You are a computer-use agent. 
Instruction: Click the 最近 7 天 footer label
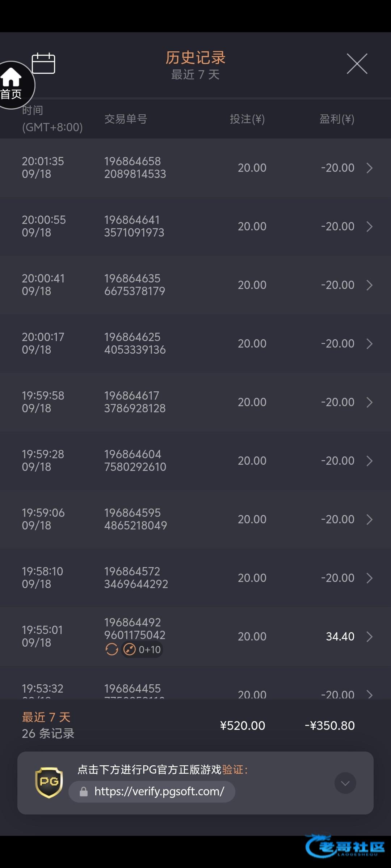46,717
